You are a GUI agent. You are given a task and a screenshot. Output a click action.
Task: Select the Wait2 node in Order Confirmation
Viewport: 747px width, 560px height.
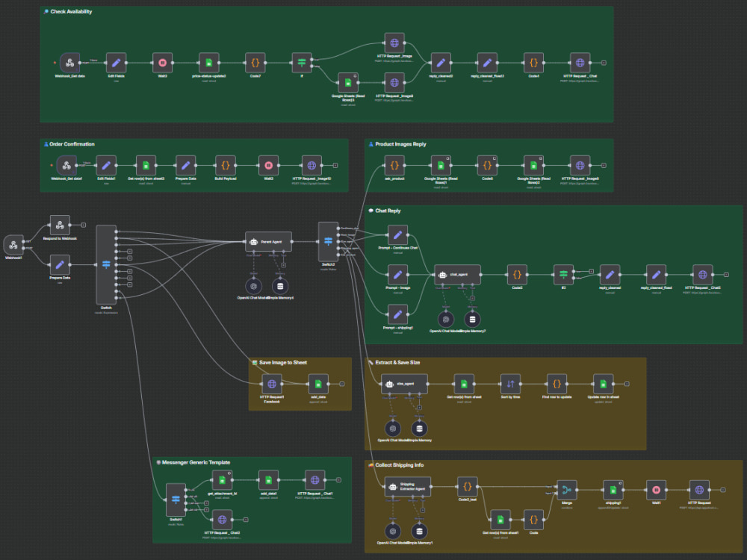[x=269, y=165]
